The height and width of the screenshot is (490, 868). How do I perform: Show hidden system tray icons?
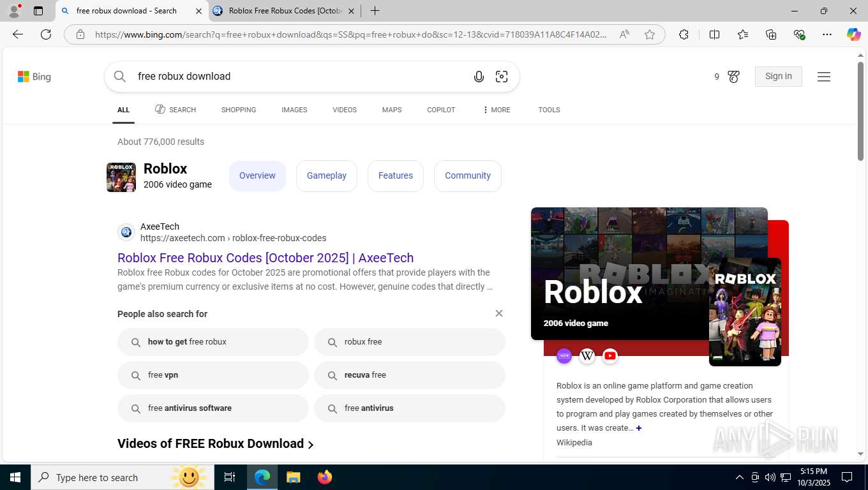click(x=740, y=477)
